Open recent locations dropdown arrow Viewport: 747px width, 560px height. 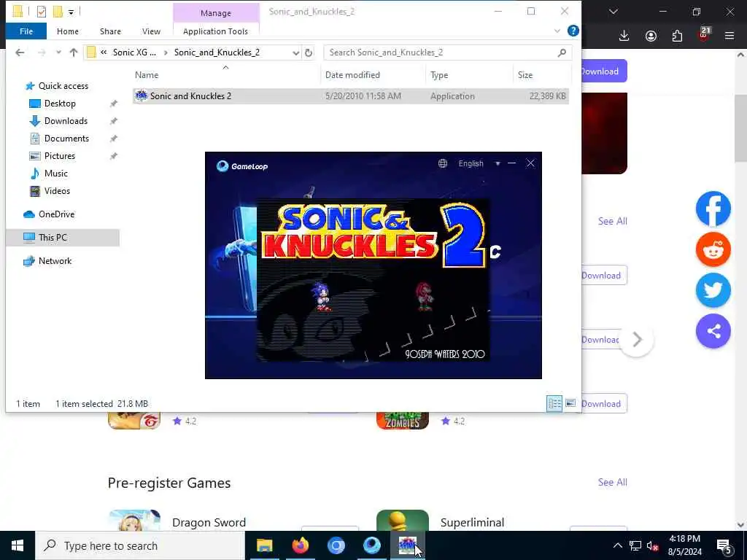tap(58, 52)
